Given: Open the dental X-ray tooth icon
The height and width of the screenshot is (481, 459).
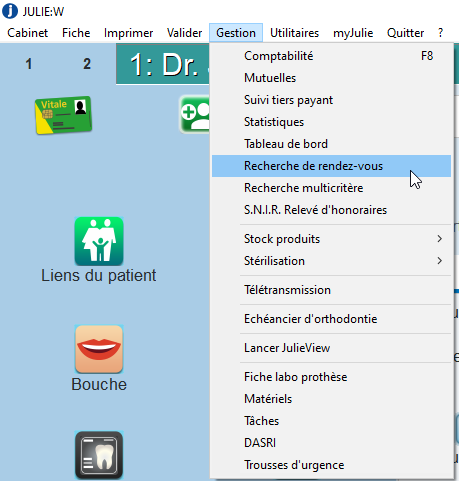Looking at the screenshot, I should click(x=99, y=455).
